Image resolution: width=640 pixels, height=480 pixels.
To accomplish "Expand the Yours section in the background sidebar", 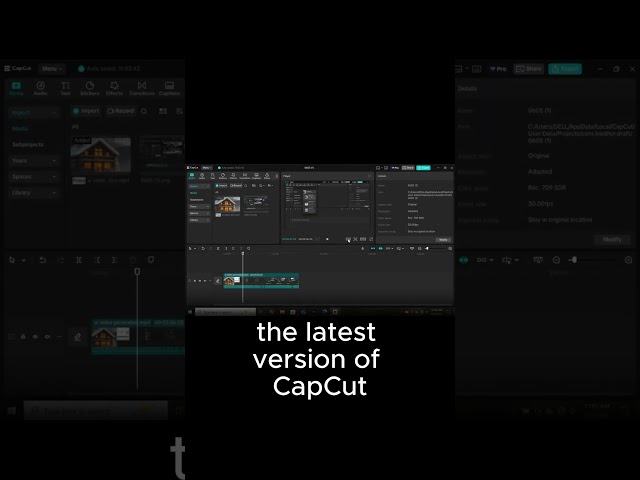I will click(x=33, y=160).
